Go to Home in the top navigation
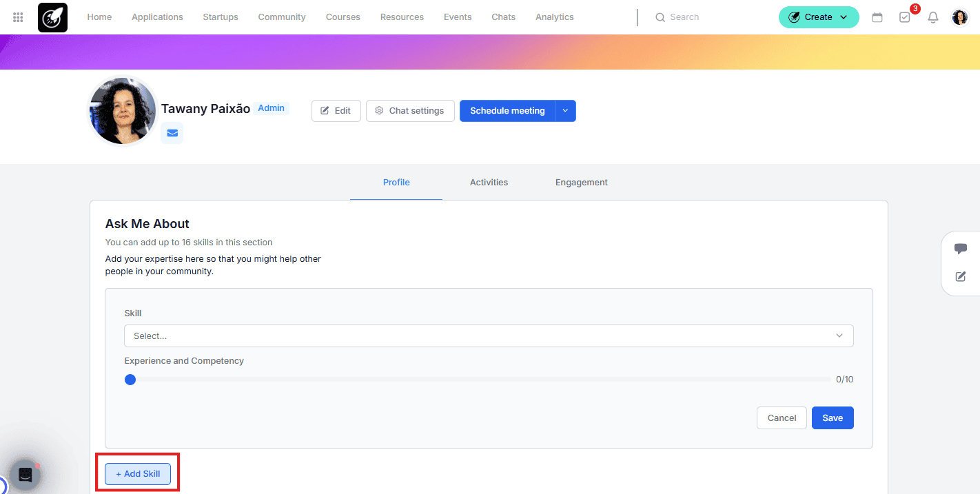Image resolution: width=980 pixels, height=494 pixels. 99,17
